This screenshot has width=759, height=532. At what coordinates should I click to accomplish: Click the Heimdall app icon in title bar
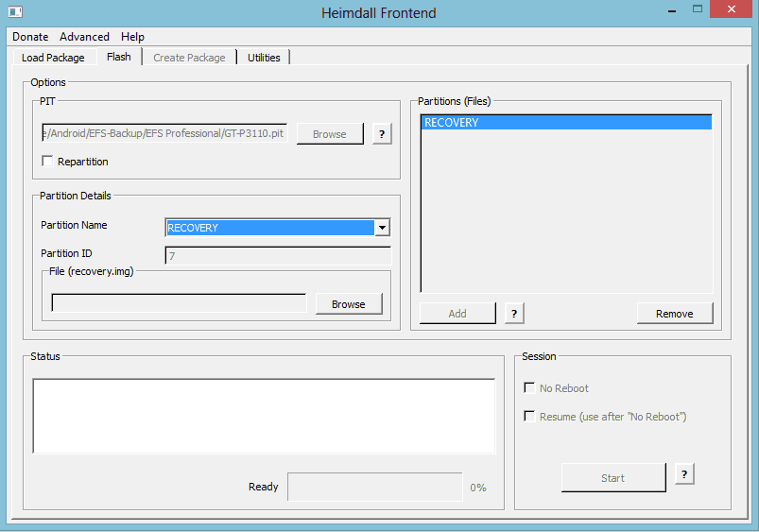15,11
